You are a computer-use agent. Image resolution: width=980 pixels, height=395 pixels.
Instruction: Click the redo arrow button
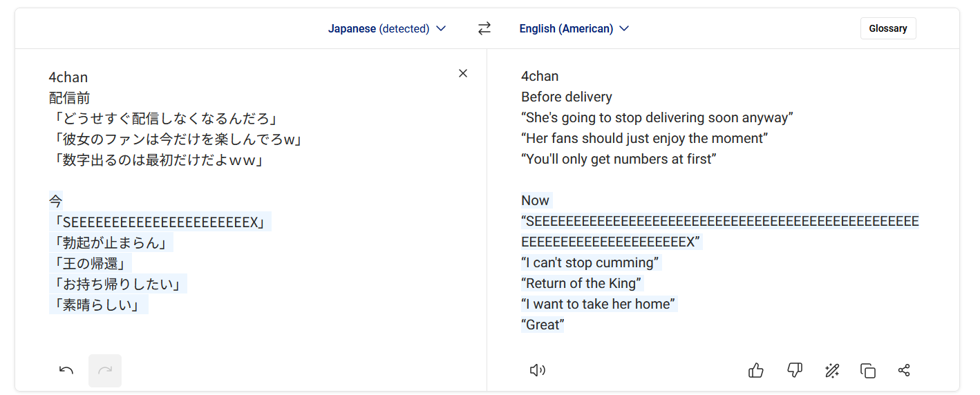click(105, 370)
